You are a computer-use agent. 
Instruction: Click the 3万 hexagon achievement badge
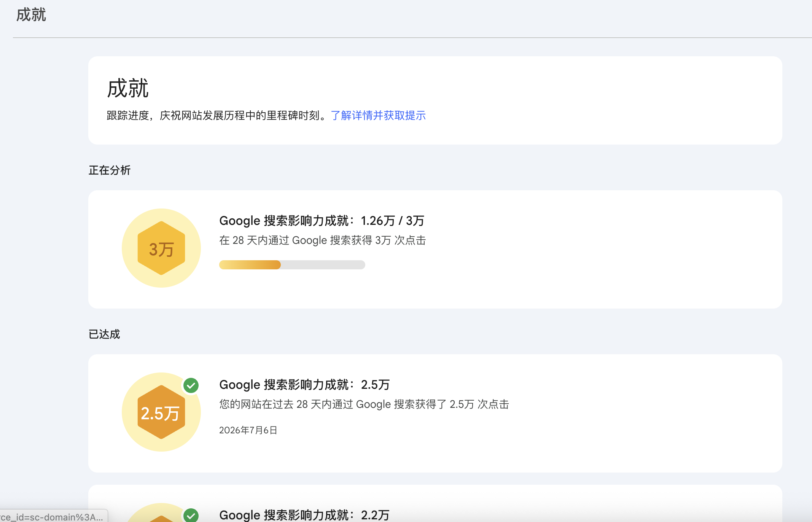[x=161, y=248]
